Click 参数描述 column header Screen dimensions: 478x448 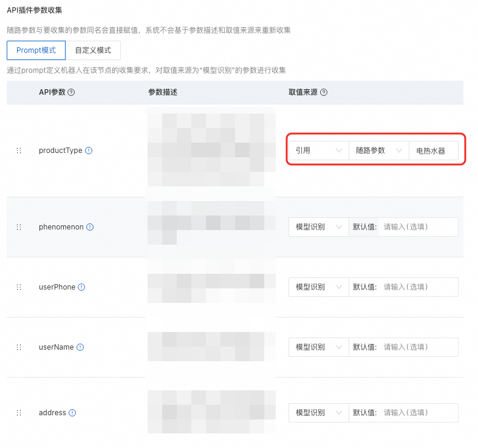click(163, 92)
